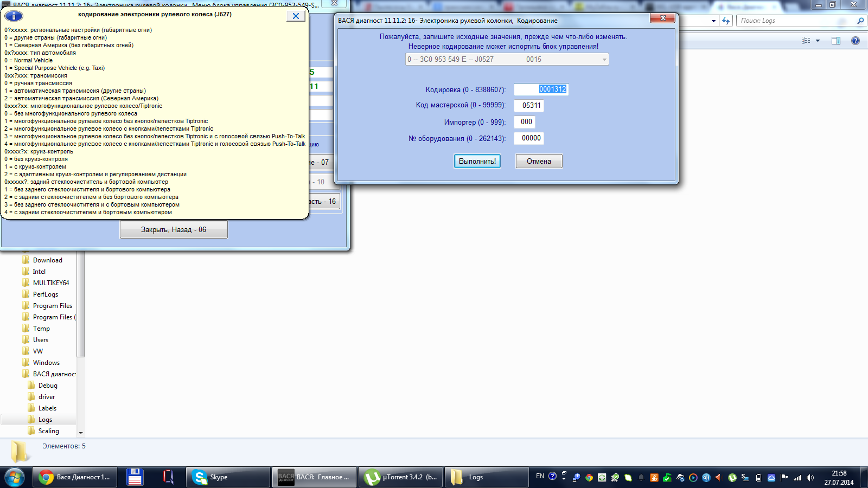Screen dimensions: 868x488
Task: Toggle the Explorer preview pane icon
Action: click(x=835, y=41)
